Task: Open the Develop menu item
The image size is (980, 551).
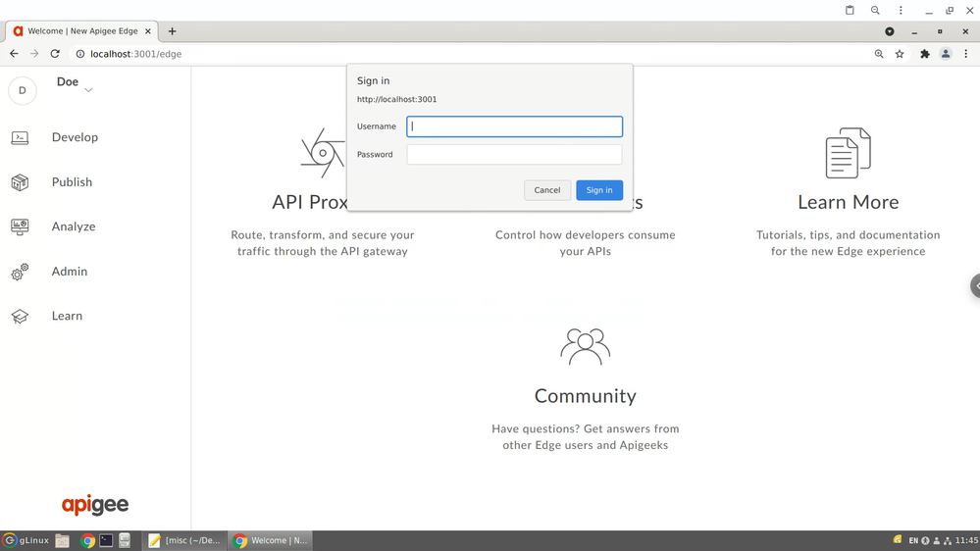Action: (x=75, y=137)
